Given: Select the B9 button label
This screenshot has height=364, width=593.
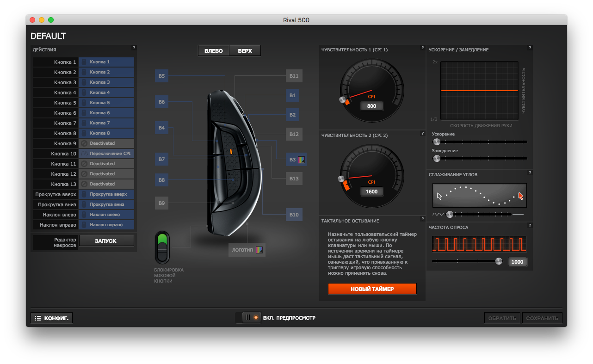Looking at the screenshot, I should [161, 203].
